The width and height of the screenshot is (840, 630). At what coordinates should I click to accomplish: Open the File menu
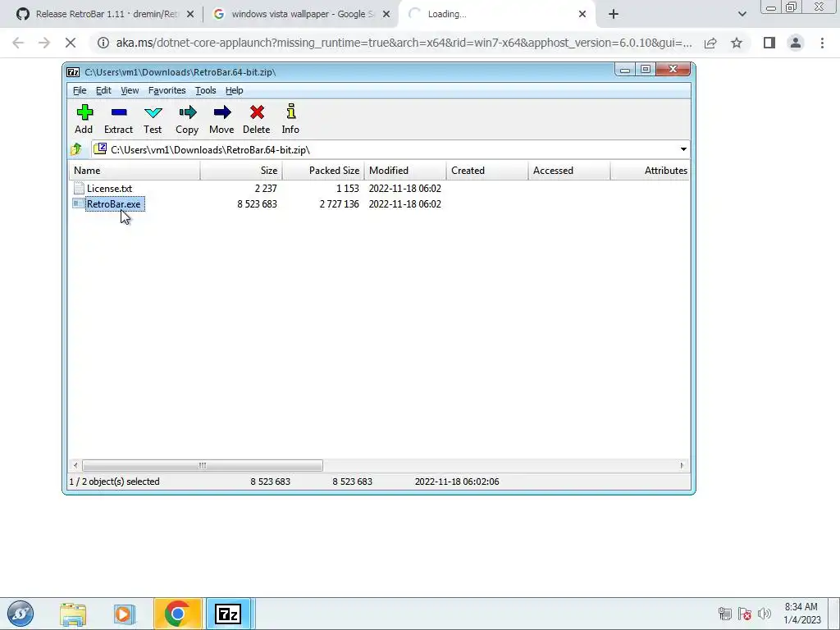point(80,90)
